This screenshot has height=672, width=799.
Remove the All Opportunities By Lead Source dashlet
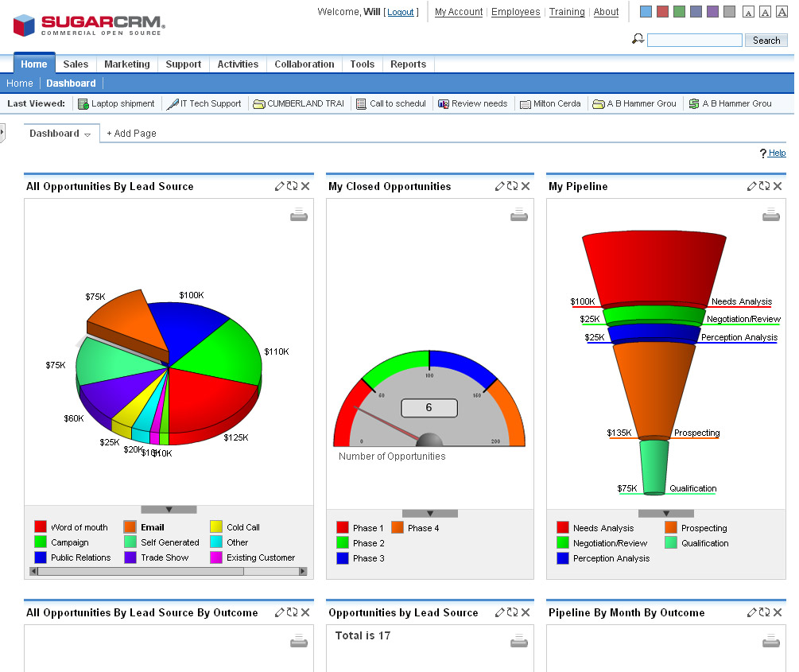pyautogui.click(x=305, y=186)
